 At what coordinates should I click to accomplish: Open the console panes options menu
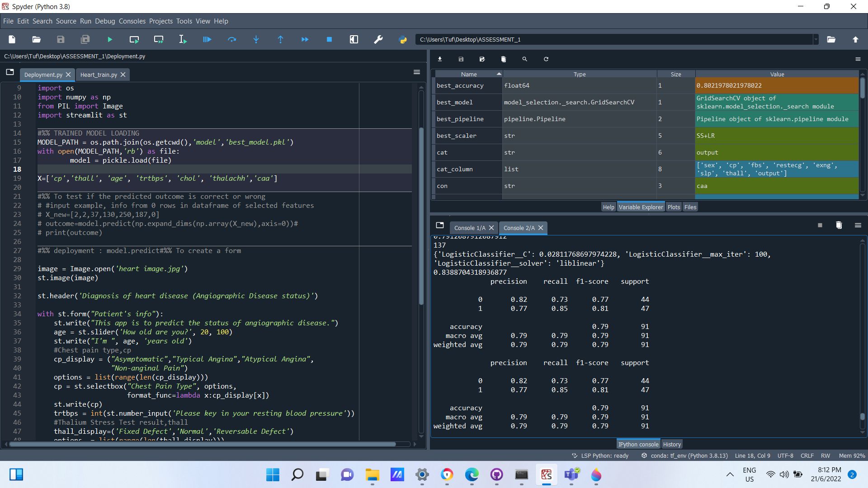(858, 225)
